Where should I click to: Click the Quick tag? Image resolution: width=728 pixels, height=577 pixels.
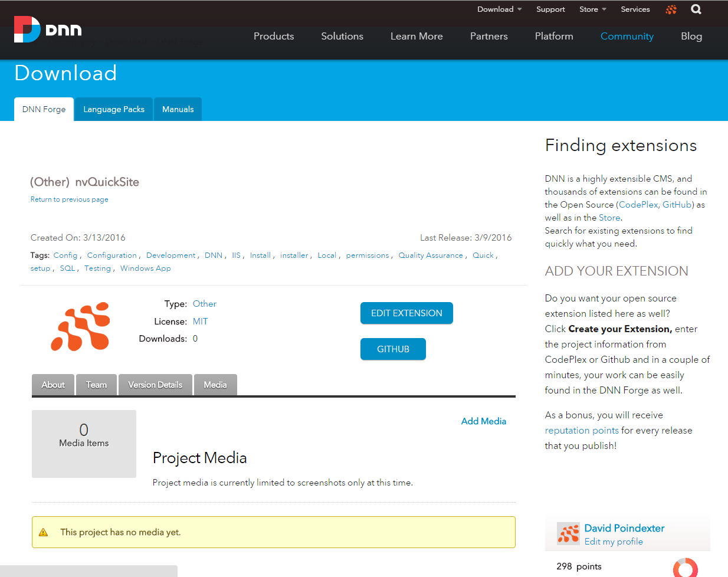click(483, 255)
